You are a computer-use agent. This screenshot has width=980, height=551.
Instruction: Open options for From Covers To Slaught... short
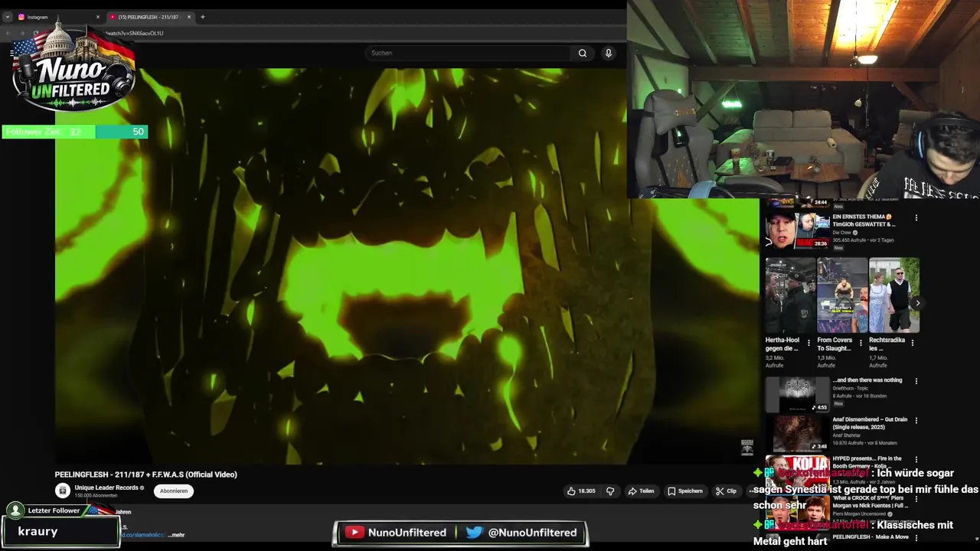click(x=861, y=343)
